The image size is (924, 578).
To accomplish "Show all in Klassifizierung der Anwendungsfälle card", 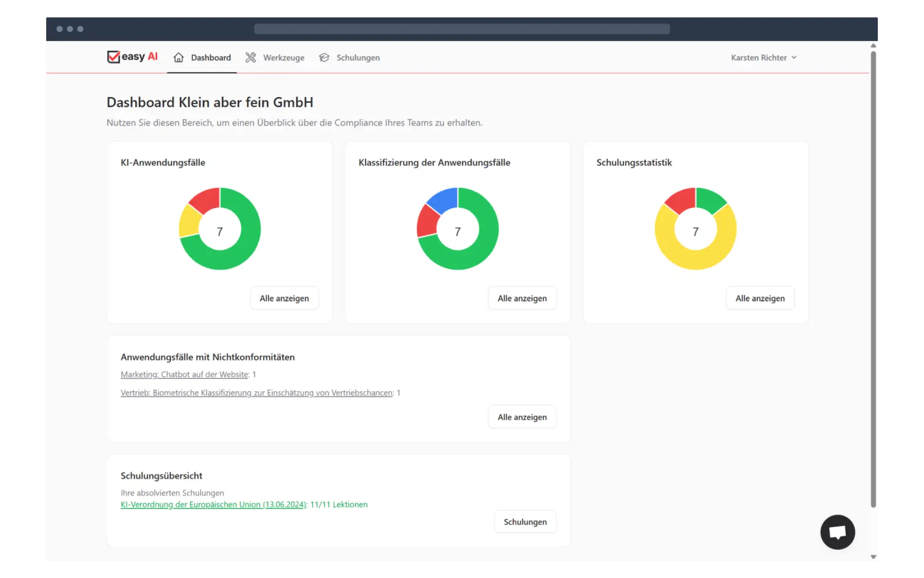I will pyautogui.click(x=522, y=298).
